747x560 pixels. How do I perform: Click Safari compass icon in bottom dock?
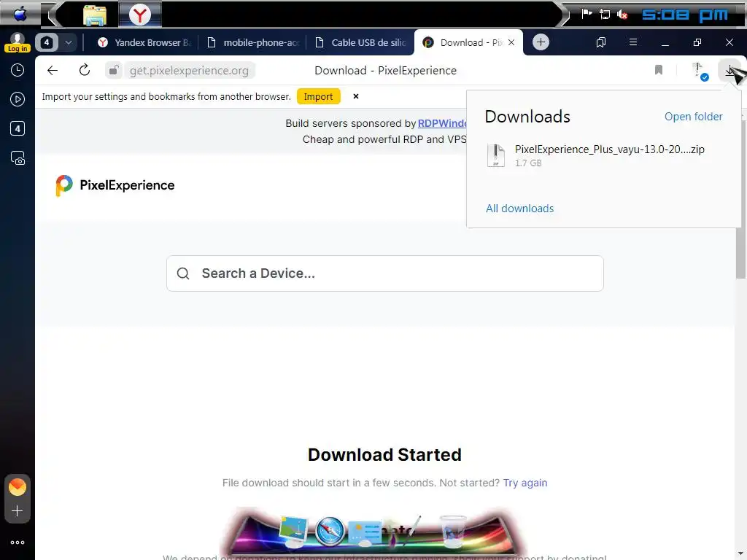pyautogui.click(x=329, y=531)
